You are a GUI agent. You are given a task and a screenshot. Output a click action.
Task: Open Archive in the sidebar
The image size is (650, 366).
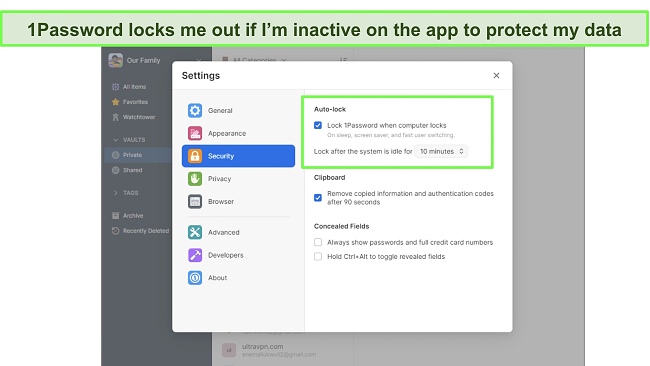133,216
